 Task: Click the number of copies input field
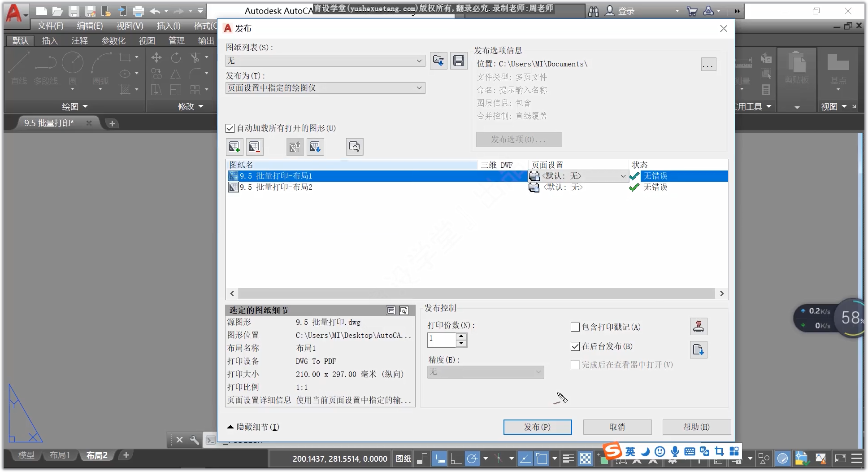[442, 340]
